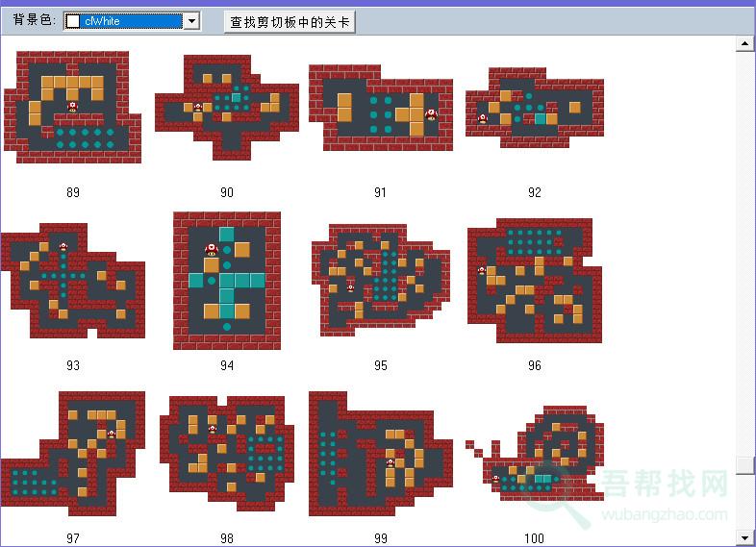The image size is (756, 547).
Task: Click the 查找剪切板中的关卡 button
Action: pyautogui.click(x=290, y=22)
